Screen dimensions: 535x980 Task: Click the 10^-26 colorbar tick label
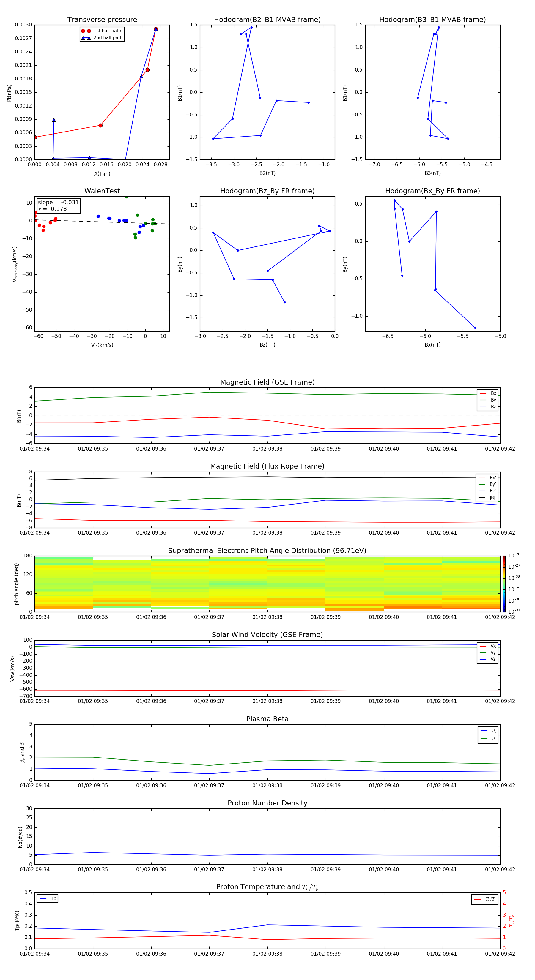pos(514,555)
